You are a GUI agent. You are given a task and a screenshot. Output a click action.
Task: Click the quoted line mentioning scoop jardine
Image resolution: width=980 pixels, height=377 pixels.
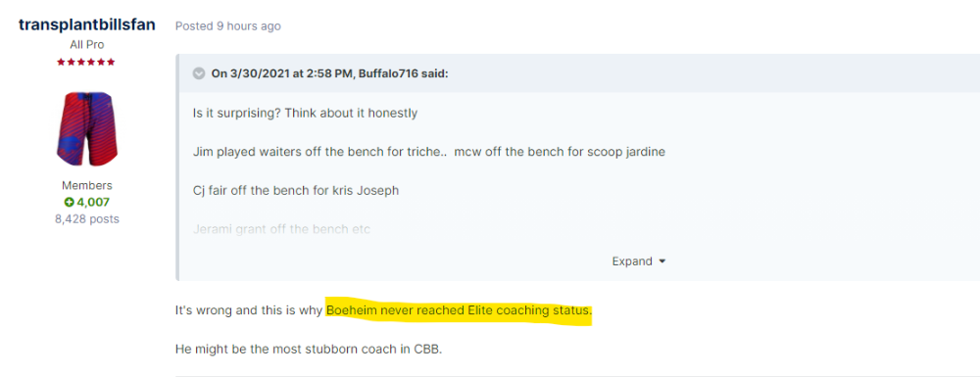click(429, 153)
